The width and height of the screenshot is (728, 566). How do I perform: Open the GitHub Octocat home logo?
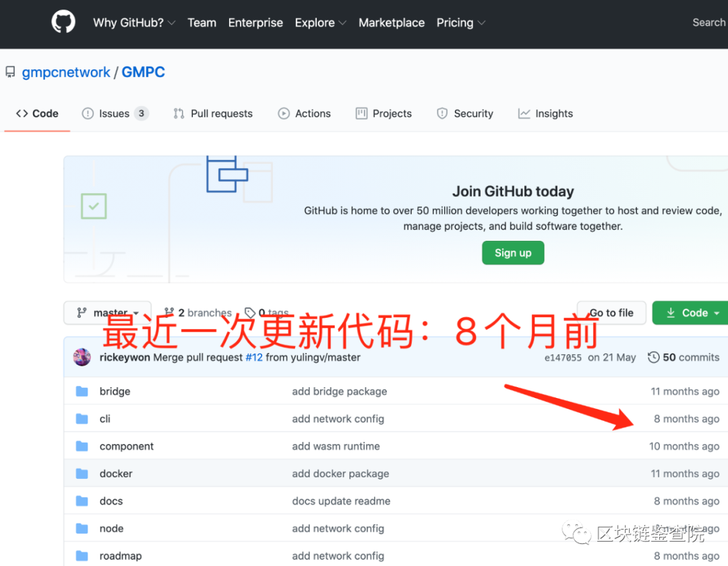pyautogui.click(x=63, y=22)
